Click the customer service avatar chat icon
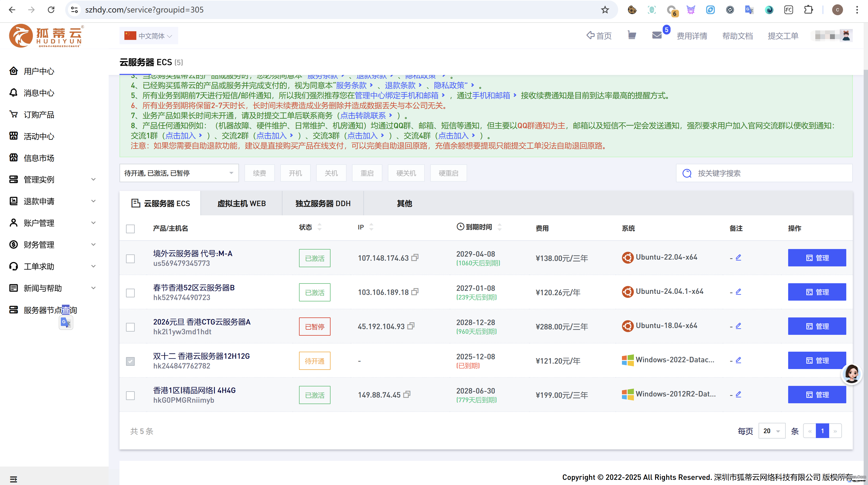Screen dimensions: 868x485 tap(851, 374)
